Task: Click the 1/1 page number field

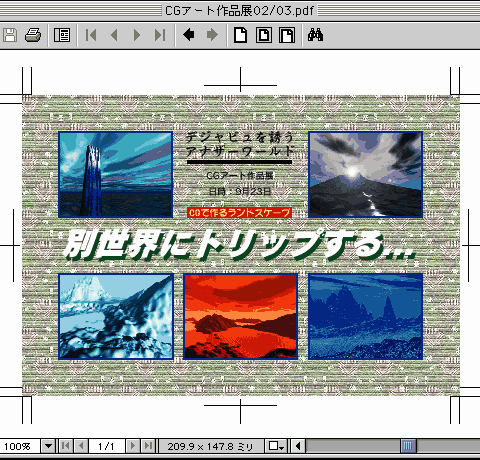Action: (x=106, y=446)
